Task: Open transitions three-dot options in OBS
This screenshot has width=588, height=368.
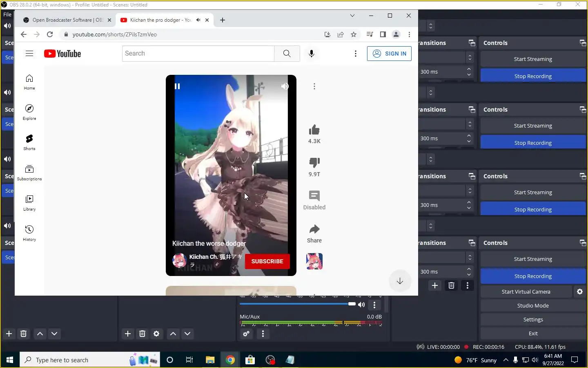Action: pos(468,285)
